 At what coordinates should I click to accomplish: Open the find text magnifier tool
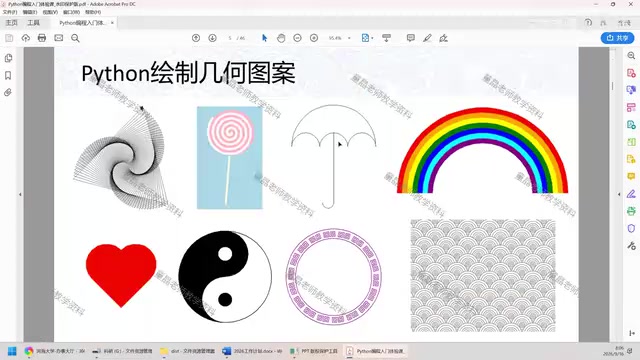[x=75, y=38]
